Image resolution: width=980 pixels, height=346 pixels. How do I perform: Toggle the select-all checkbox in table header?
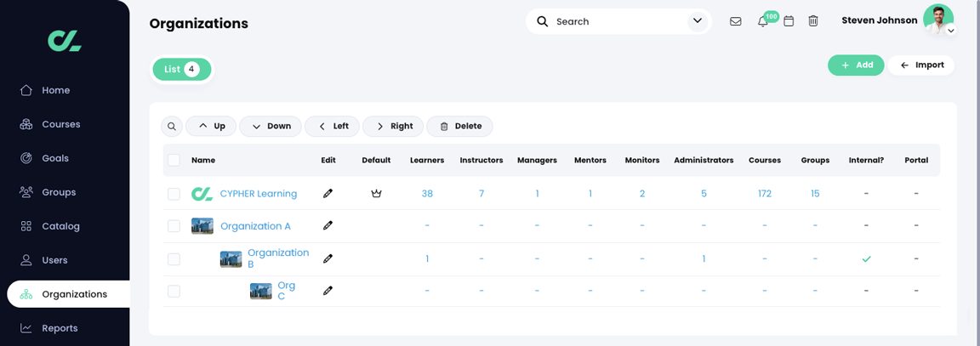(x=174, y=160)
